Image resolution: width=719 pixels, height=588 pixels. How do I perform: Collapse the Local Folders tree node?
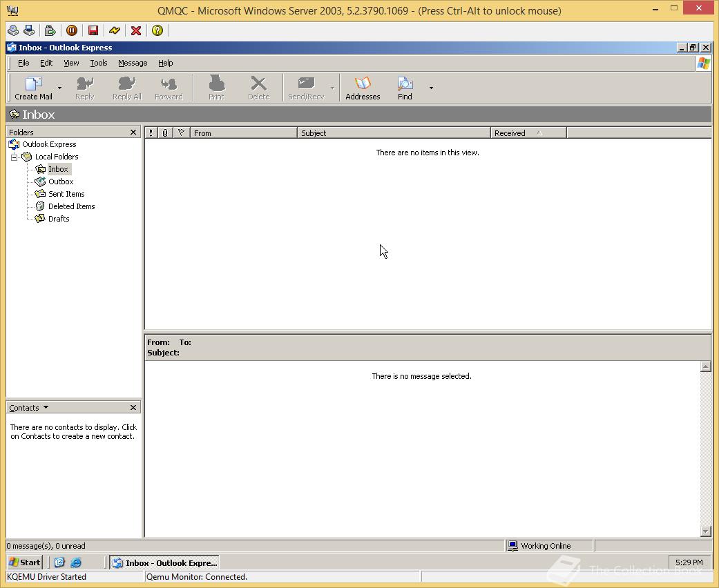(x=15, y=157)
